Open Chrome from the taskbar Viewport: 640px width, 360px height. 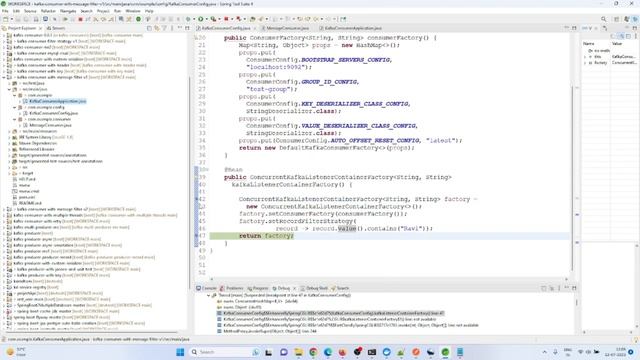point(313,352)
